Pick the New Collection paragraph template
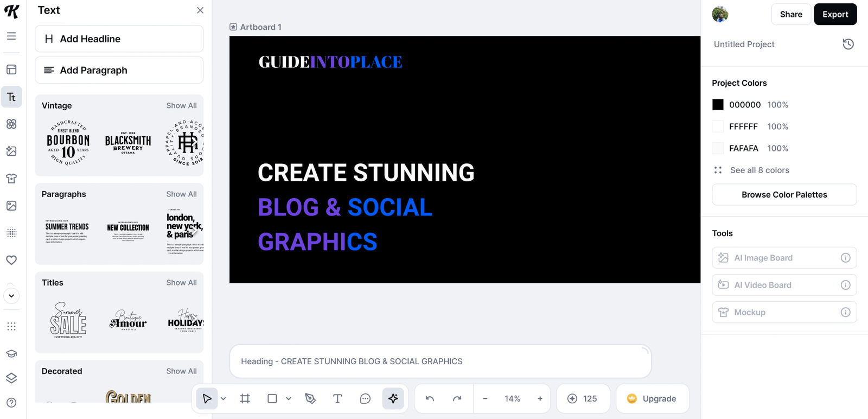 128,232
